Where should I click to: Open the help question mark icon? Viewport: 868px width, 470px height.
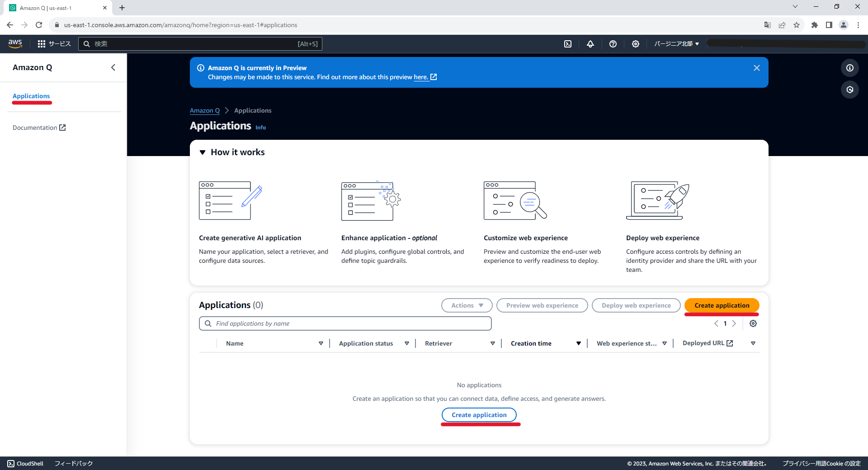point(613,43)
